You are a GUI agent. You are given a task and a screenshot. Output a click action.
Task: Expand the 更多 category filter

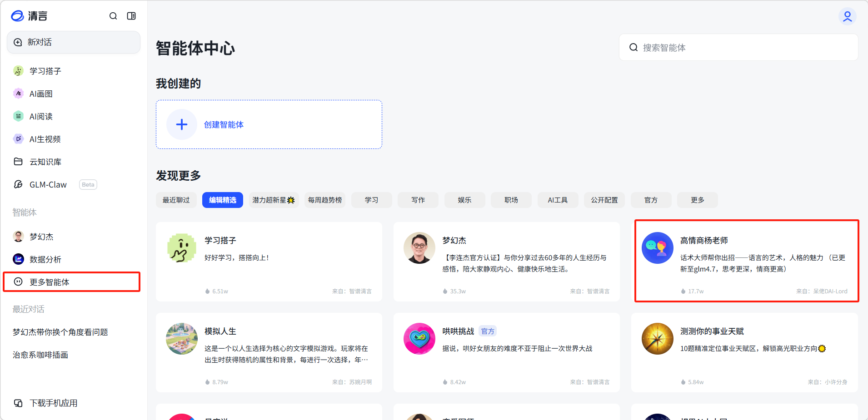point(697,200)
